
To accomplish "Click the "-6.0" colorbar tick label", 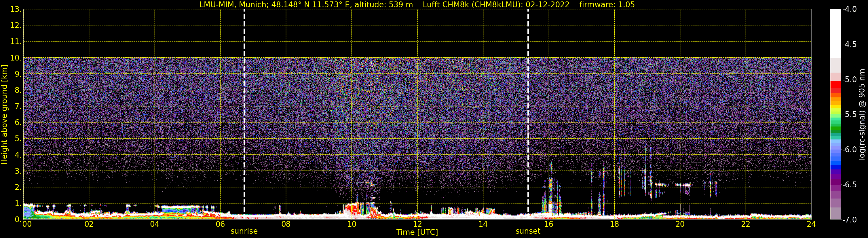I will tap(849, 150).
